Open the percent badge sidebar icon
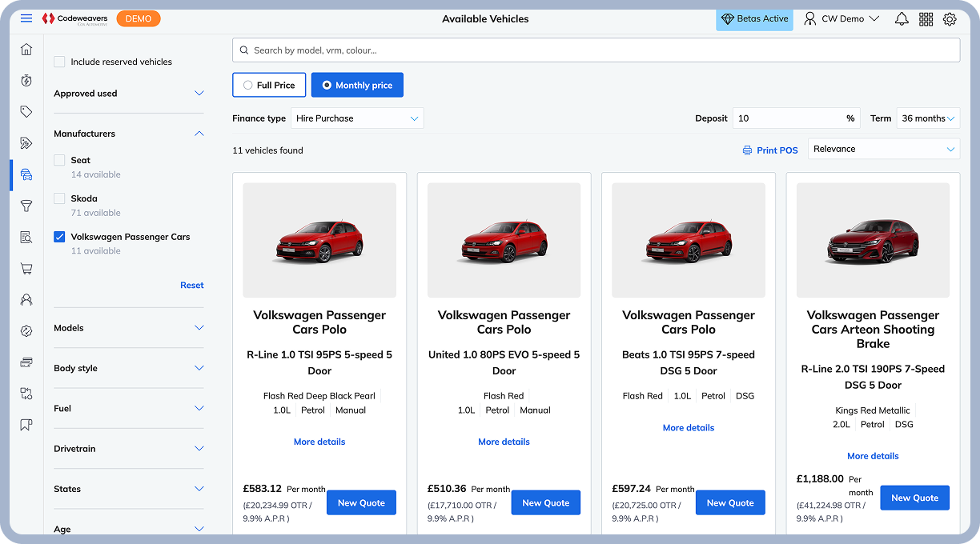Image resolution: width=980 pixels, height=544 pixels. coord(26,331)
